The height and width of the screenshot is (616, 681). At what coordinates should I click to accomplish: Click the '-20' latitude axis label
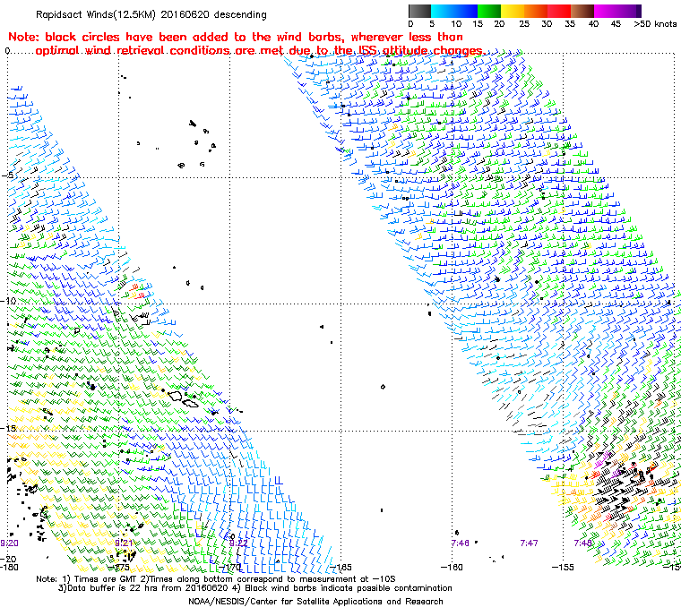pyautogui.click(x=9, y=559)
